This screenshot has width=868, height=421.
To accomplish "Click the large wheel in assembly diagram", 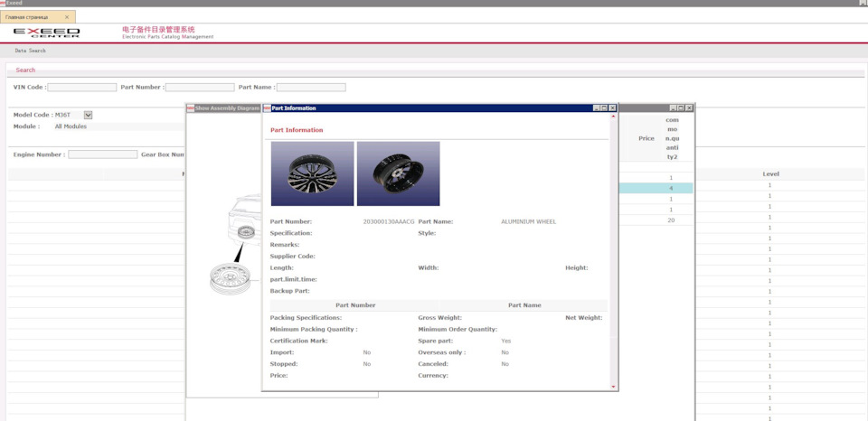I will 229,278.
